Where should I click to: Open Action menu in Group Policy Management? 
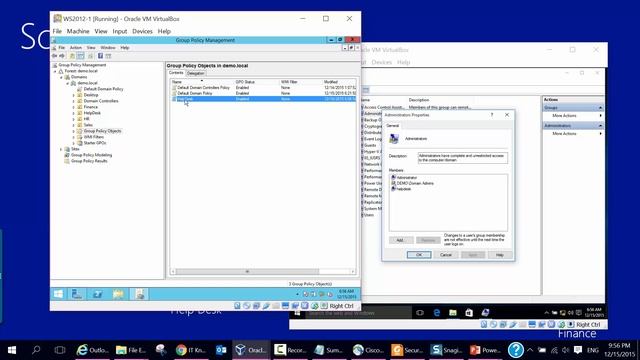pos(76,48)
